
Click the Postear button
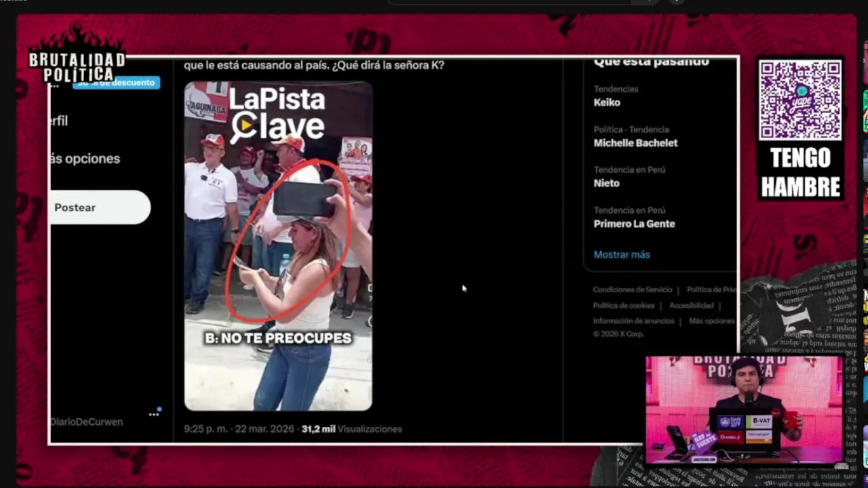(100, 207)
